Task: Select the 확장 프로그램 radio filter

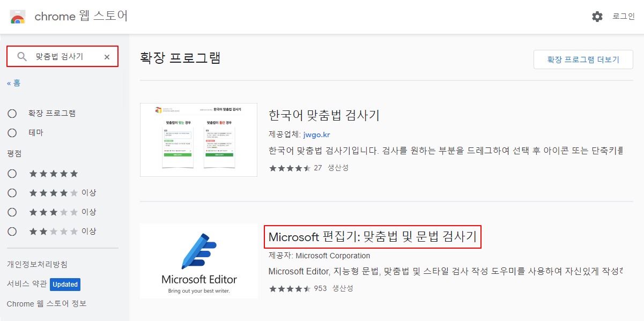Action: pos(12,114)
